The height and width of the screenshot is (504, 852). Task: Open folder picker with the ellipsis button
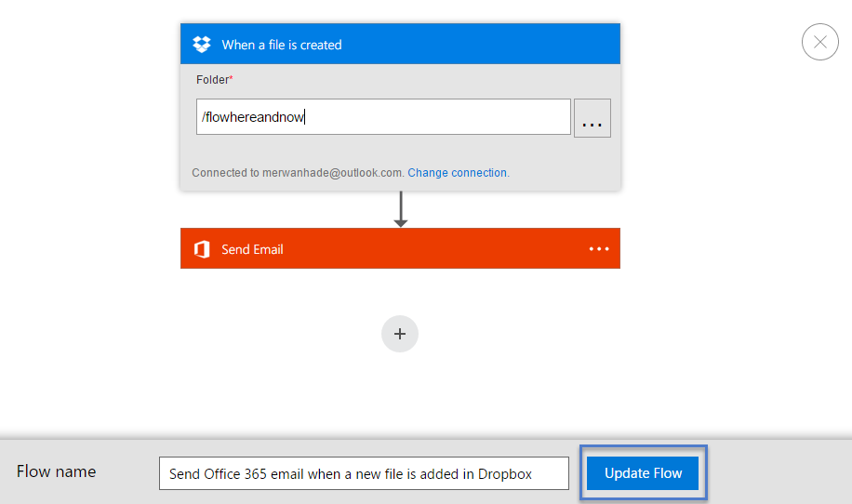[592, 118]
